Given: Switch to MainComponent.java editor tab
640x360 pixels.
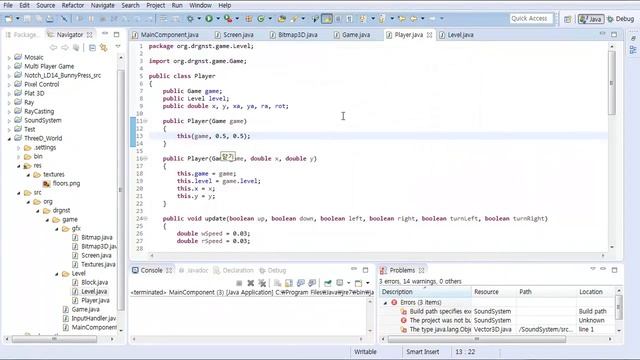Looking at the screenshot, I should [166, 35].
